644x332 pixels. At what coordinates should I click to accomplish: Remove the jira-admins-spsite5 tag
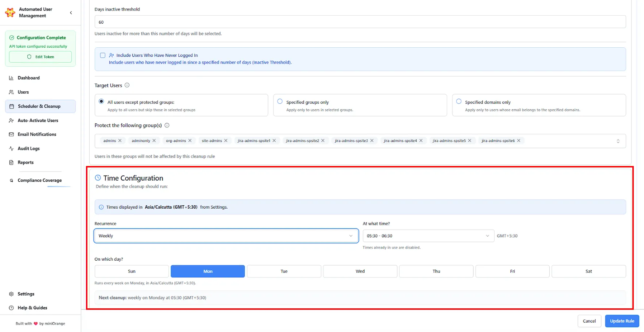[470, 141]
